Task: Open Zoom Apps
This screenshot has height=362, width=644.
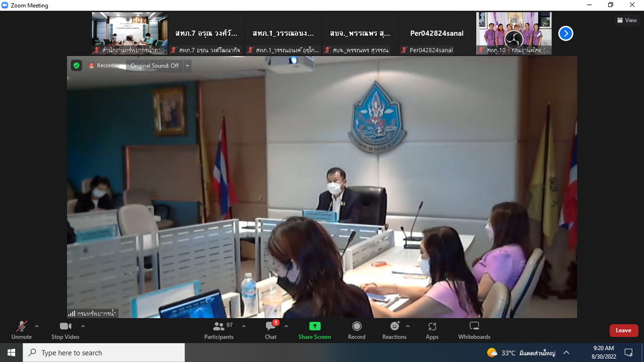Action: (432, 331)
